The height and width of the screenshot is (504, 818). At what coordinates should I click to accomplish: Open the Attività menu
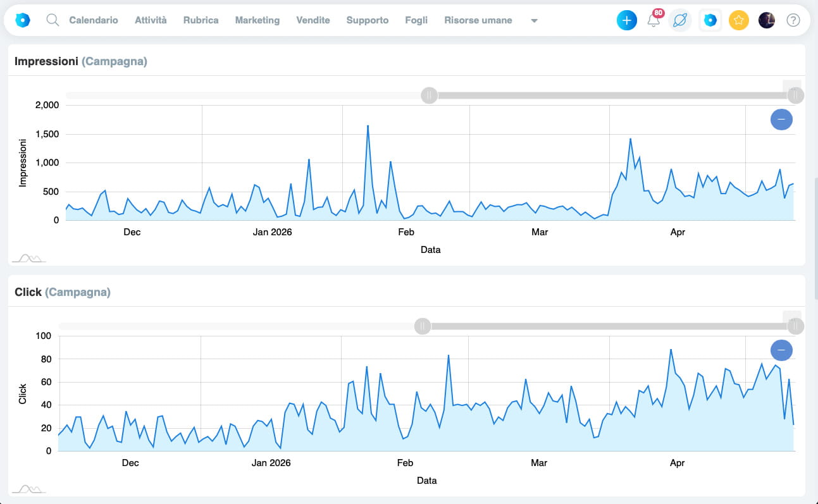pos(151,20)
